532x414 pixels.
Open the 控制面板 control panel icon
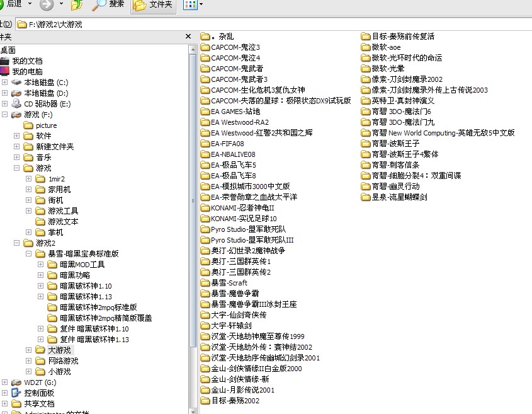16,393
